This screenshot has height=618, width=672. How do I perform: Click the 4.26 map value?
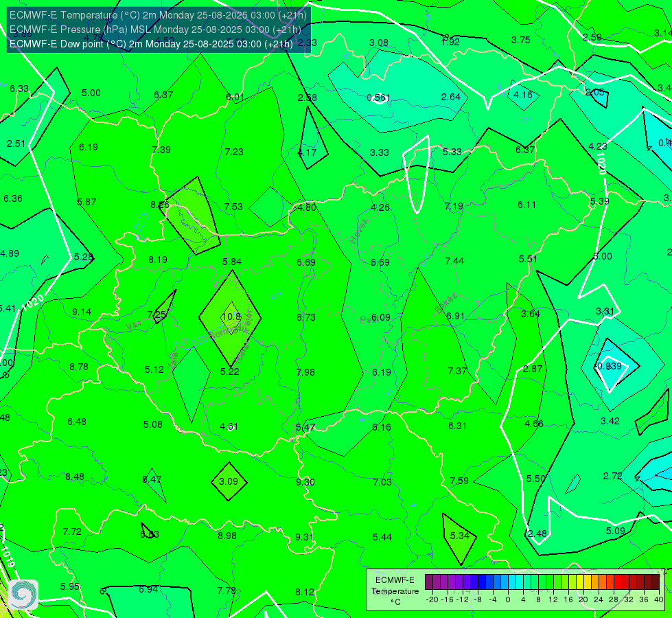380,207
